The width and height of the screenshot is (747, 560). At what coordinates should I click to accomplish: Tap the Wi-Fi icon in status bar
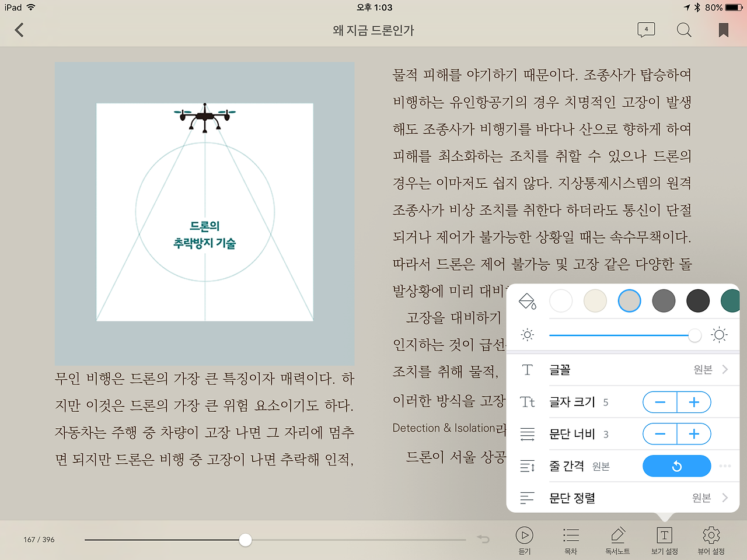(x=31, y=7)
